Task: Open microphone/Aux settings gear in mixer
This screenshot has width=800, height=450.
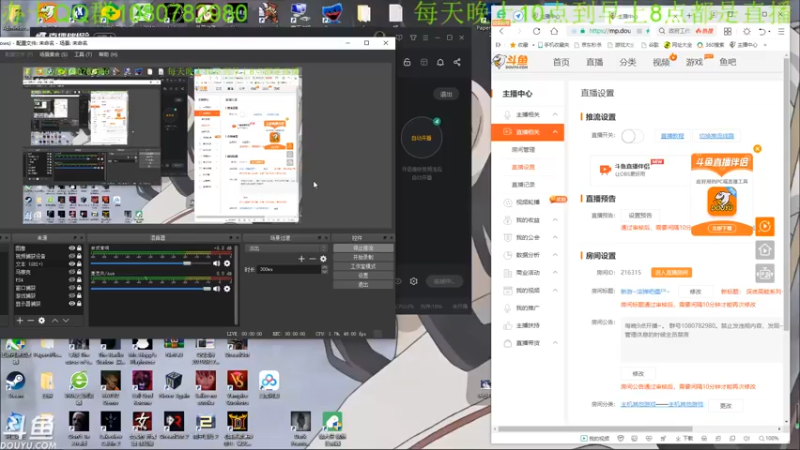Action: click(x=227, y=289)
